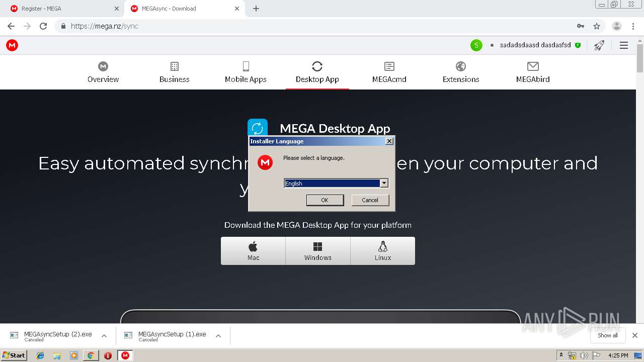
Task: Open the hamburger main menu
Action: pyautogui.click(x=624, y=45)
